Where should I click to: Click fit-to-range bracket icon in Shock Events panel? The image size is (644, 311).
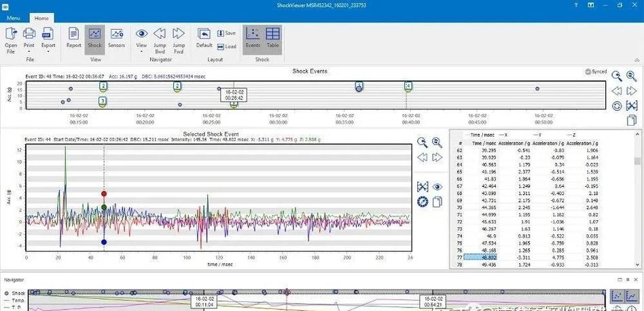pyautogui.click(x=632, y=106)
